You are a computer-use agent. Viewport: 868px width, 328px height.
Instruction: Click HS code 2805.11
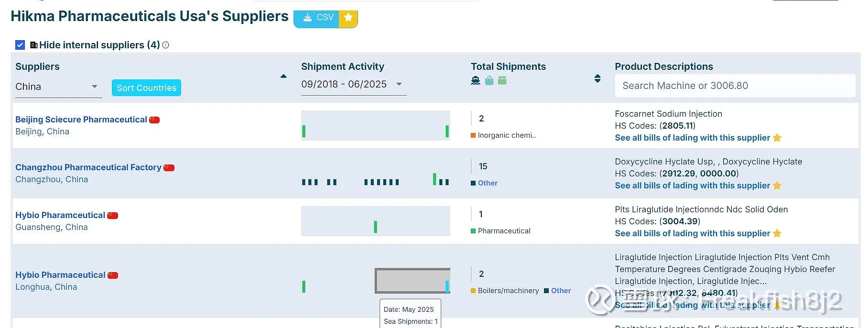pos(677,126)
